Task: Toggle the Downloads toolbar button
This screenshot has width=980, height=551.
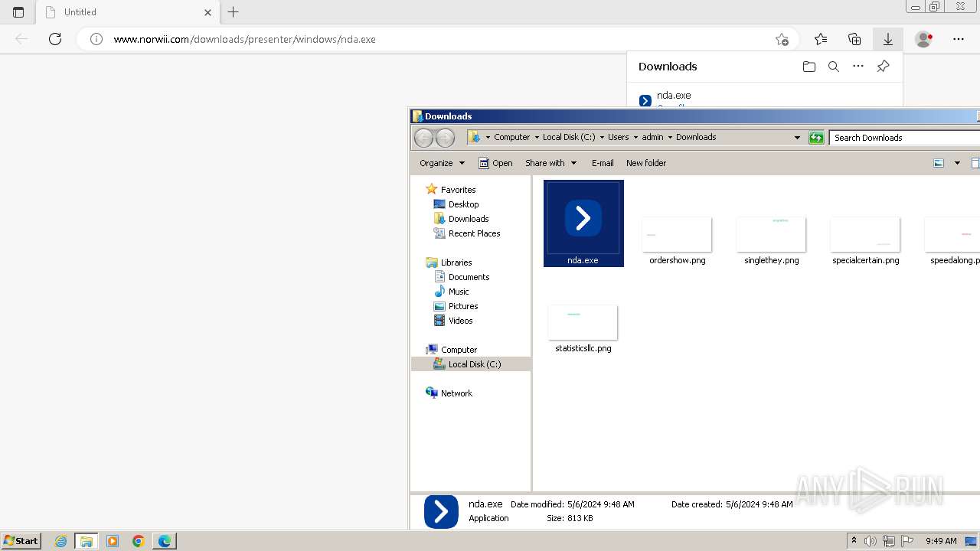Action: (888, 39)
